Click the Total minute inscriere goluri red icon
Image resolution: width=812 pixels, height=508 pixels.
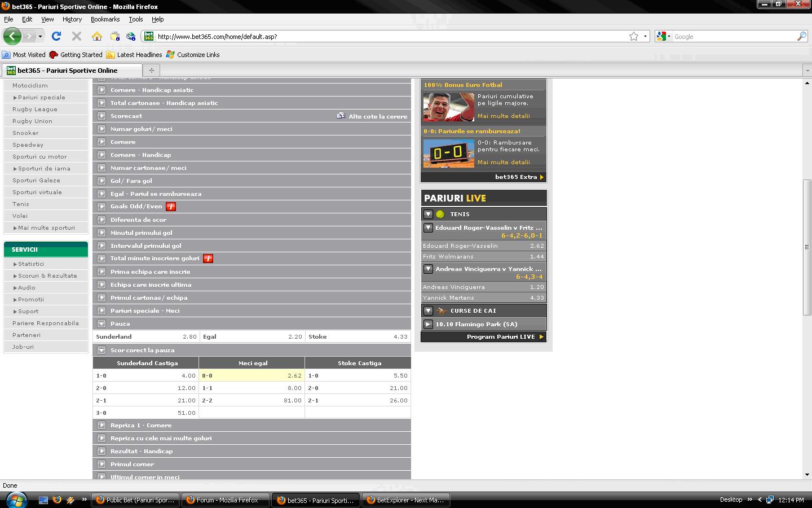208,259
